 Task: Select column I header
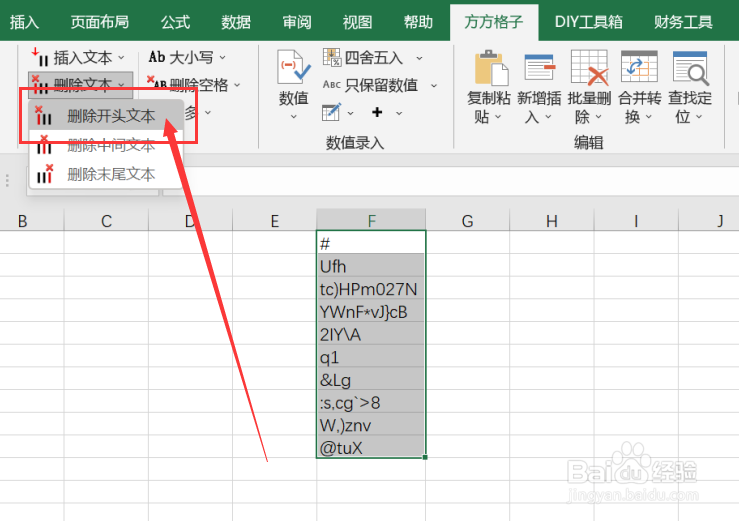pos(636,220)
